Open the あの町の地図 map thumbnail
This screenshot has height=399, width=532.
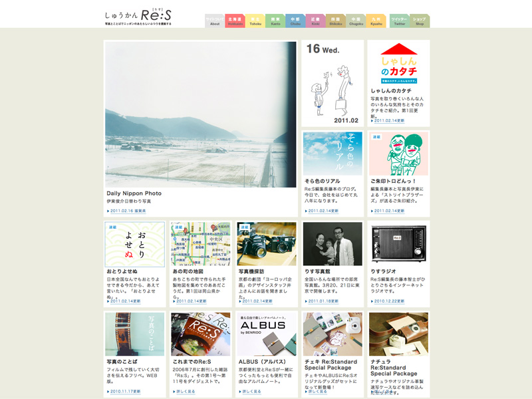201,244
